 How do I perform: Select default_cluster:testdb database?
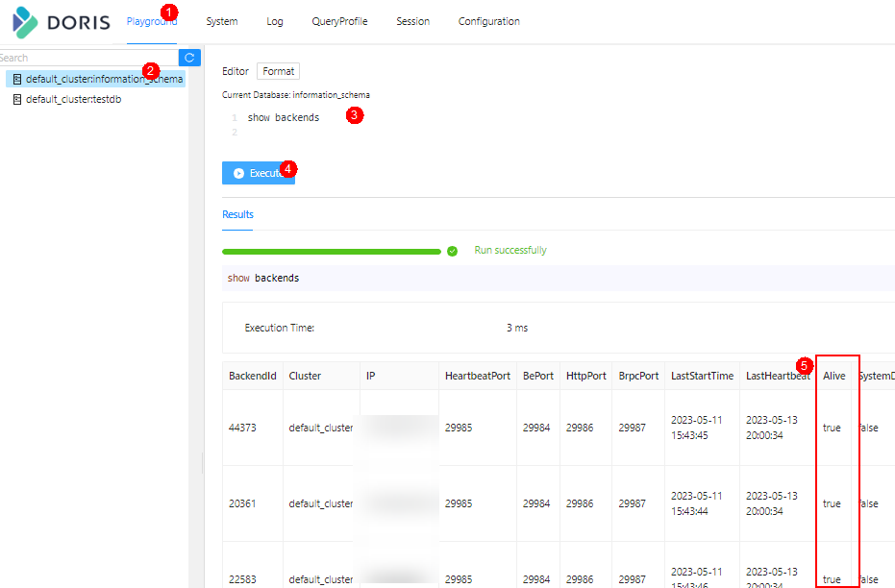tap(73, 99)
